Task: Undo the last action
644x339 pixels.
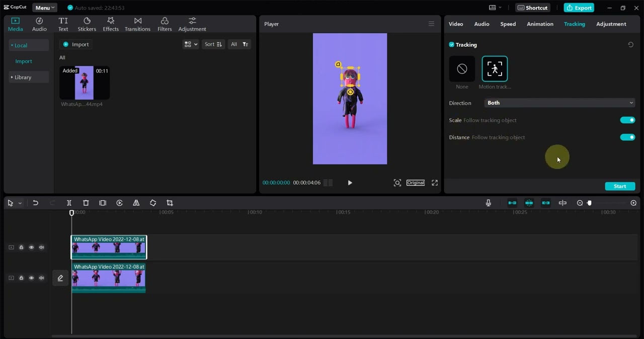Action: coord(35,203)
